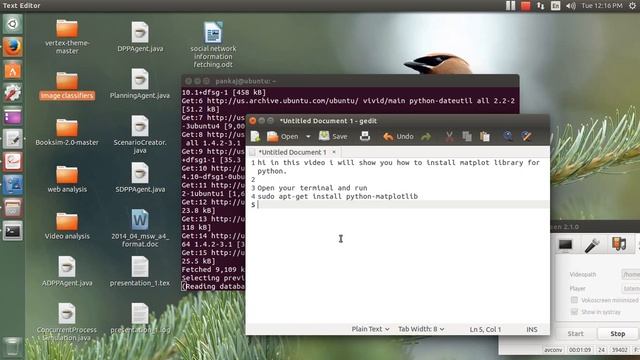
Task: Click the purple window launcher icon
Action: click(x=13, y=117)
